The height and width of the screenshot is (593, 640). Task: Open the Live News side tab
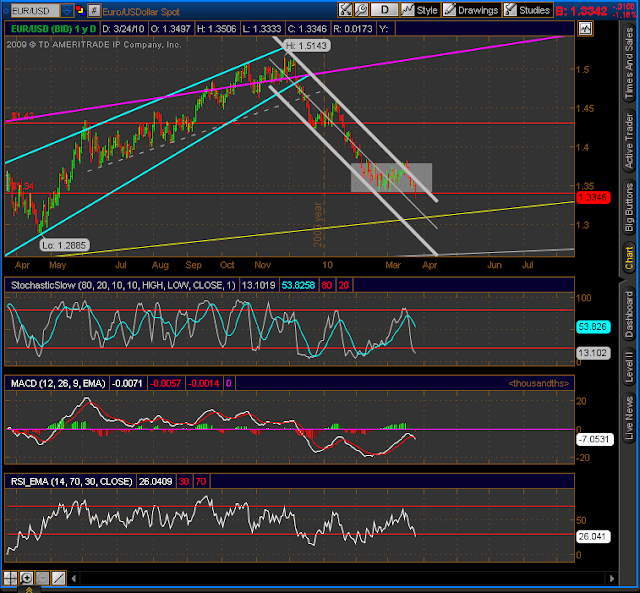coord(629,418)
